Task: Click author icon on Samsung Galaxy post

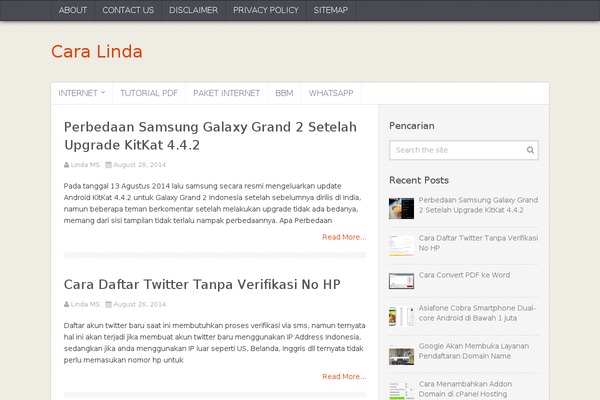Action: [67, 165]
